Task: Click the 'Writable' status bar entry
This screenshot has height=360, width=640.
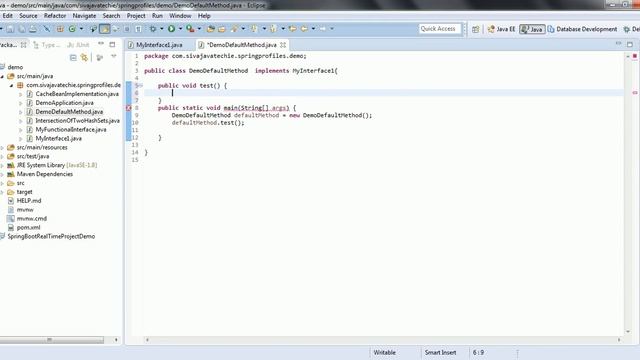Action: [384, 353]
